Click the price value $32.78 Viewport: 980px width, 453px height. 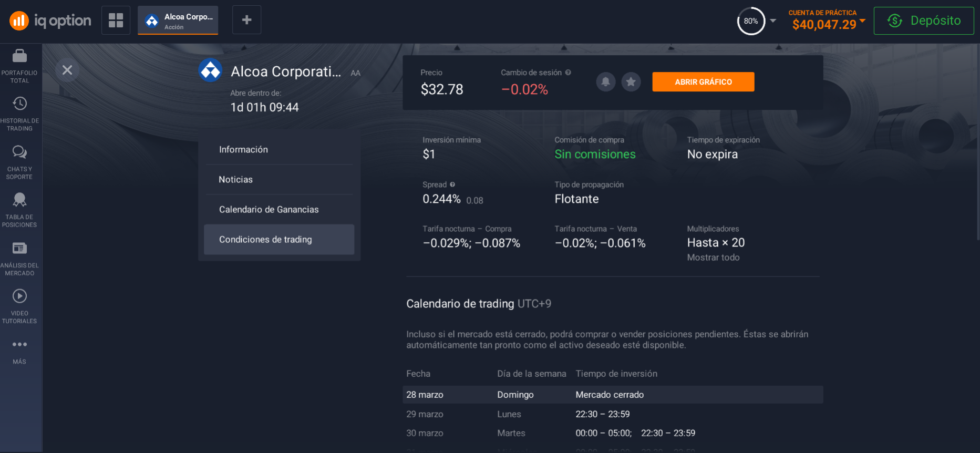(x=442, y=89)
